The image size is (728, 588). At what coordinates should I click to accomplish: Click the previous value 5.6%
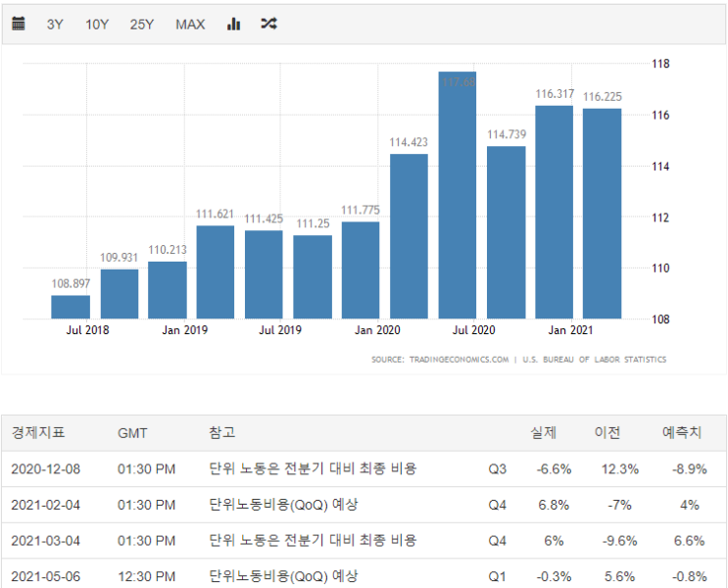(620, 577)
